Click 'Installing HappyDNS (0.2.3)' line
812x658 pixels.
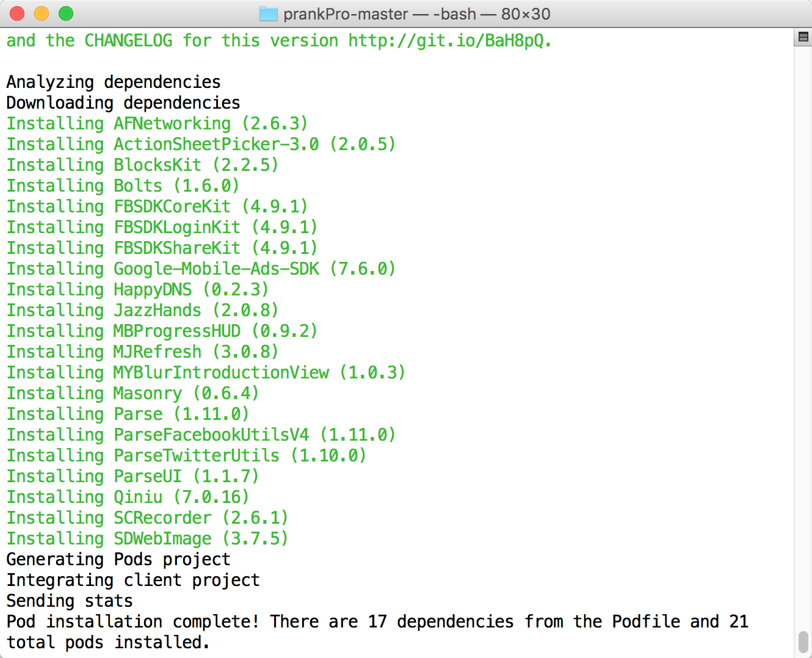point(138,290)
